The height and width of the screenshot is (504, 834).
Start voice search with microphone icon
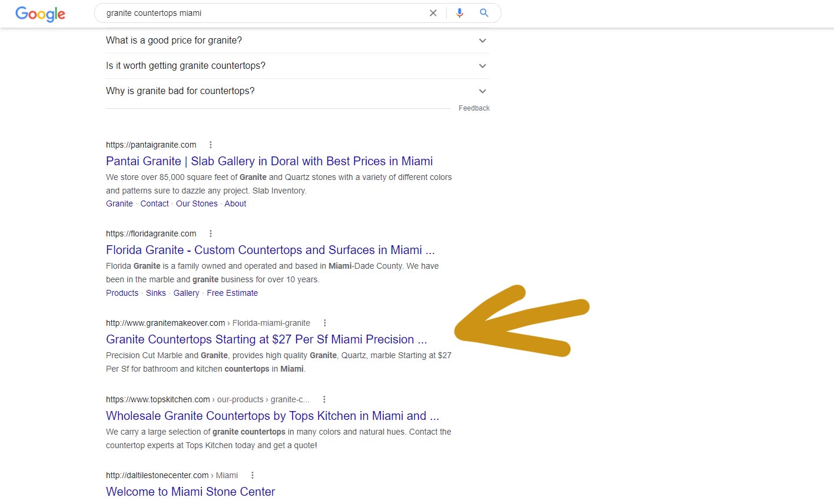coord(460,13)
